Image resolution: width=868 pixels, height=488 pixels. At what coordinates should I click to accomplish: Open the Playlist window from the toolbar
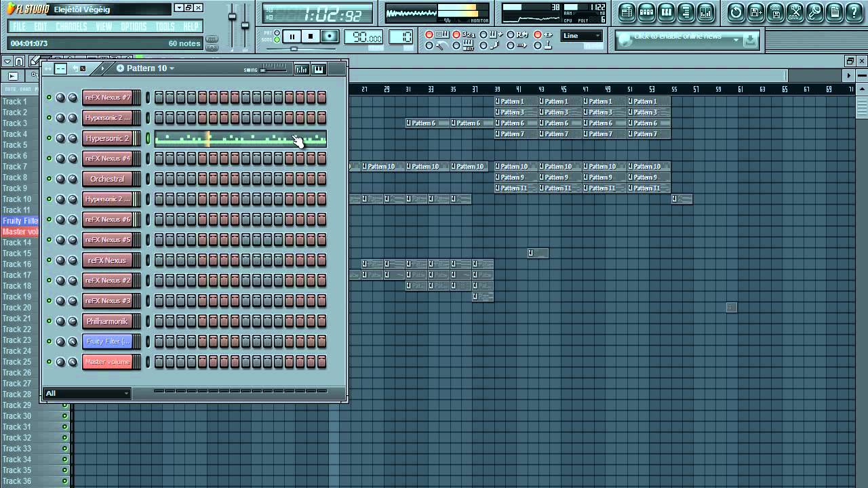coord(627,12)
